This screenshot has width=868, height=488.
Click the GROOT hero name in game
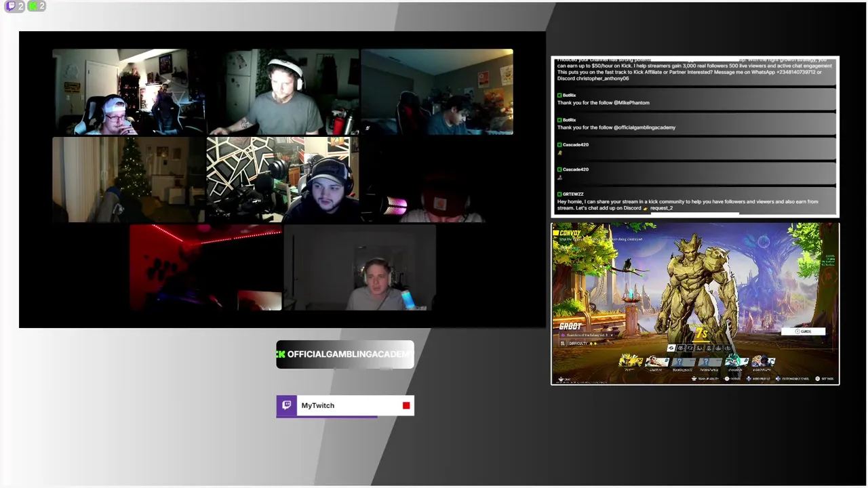coord(570,326)
